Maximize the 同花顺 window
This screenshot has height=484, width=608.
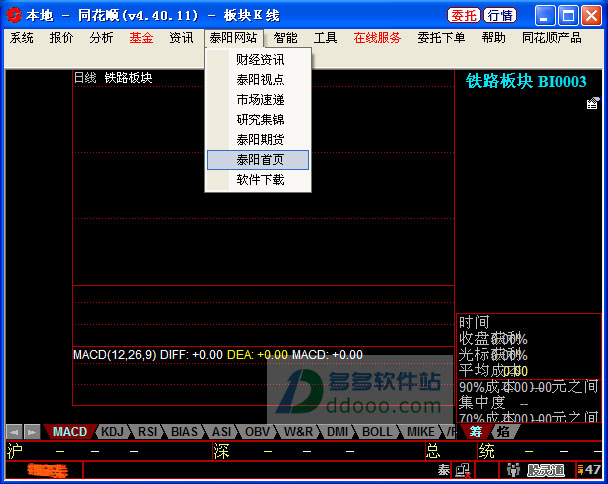point(568,16)
